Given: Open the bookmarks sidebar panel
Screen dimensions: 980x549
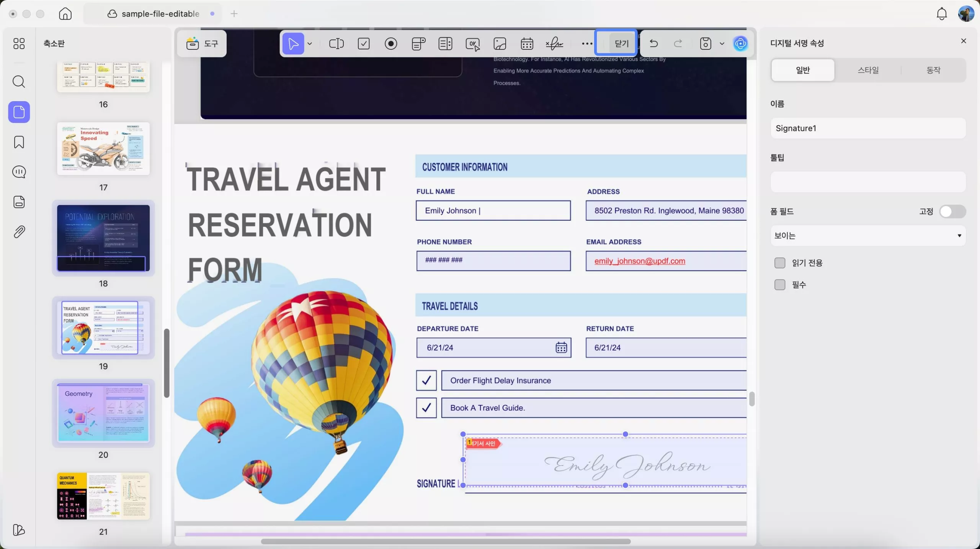Looking at the screenshot, I should click(19, 142).
